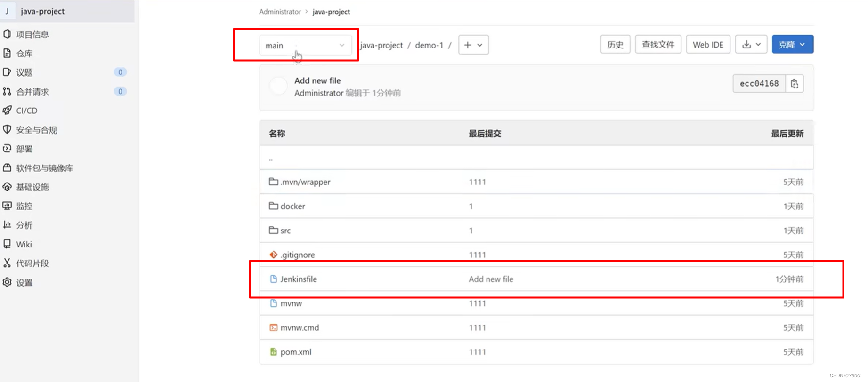The height and width of the screenshot is (382, 868).
Task: Click the History (历史) button
Action: point(615,44)
